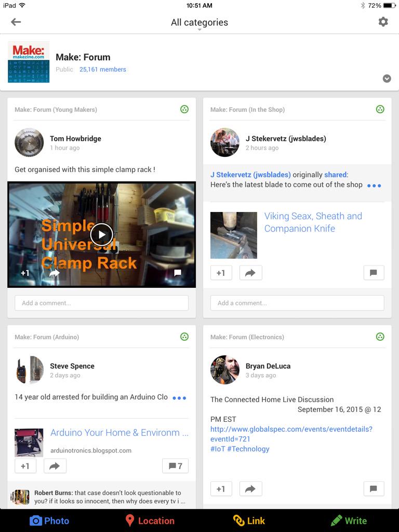Viewport: 399px width, 532px height.
Task: Open Robert Burns's comment avatar
Action: point(20,497)
